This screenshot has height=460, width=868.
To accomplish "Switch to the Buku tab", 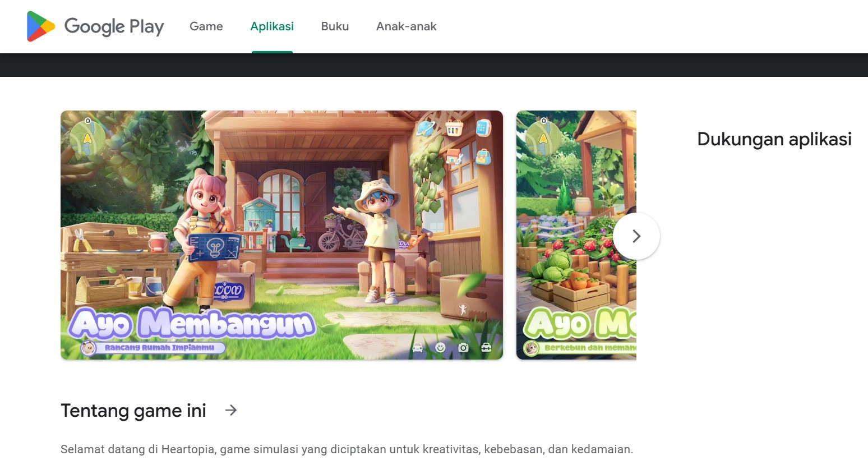I will pyautogui.click(x=335, y=26).
